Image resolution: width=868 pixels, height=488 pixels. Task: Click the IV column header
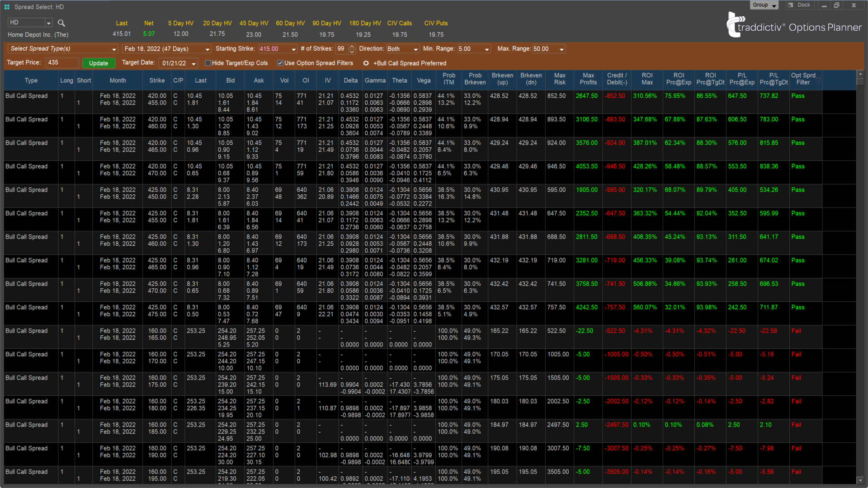point(328,80)
